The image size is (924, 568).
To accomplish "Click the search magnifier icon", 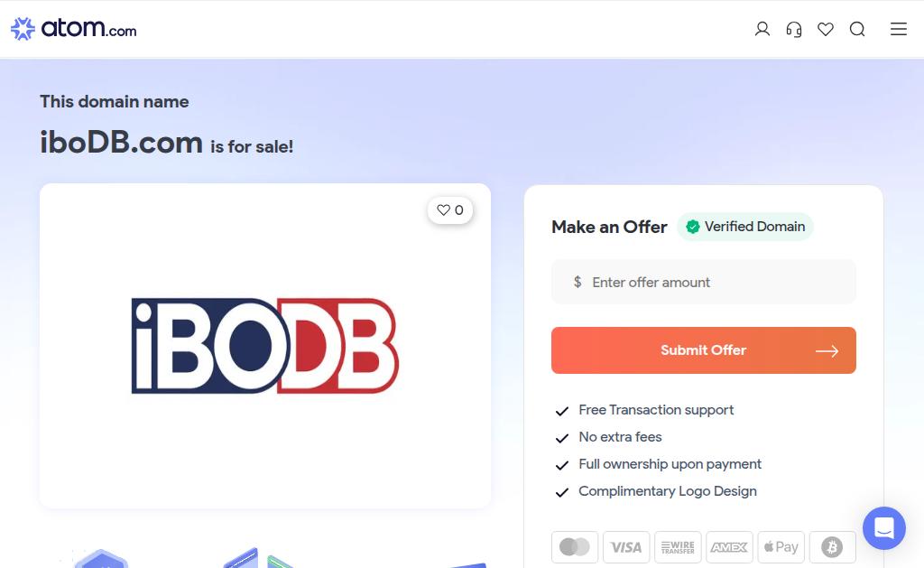I will (x=857, y=29).
